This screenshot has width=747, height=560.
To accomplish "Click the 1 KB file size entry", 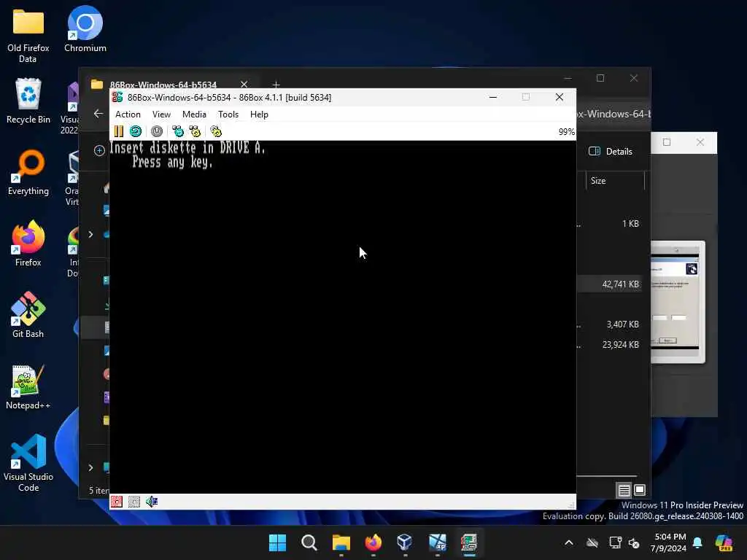I will click(630, 224).
